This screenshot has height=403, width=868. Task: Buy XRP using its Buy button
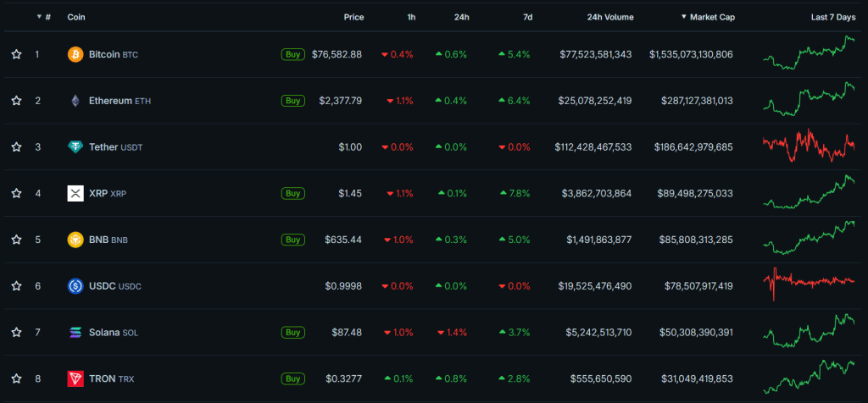292,194
